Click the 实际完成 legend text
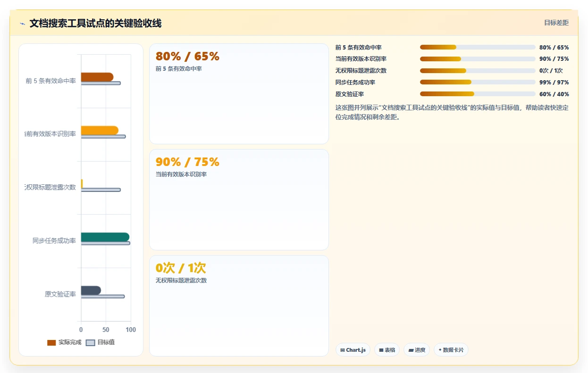Screen dimensions: 588x373 [x=70, y=342]
